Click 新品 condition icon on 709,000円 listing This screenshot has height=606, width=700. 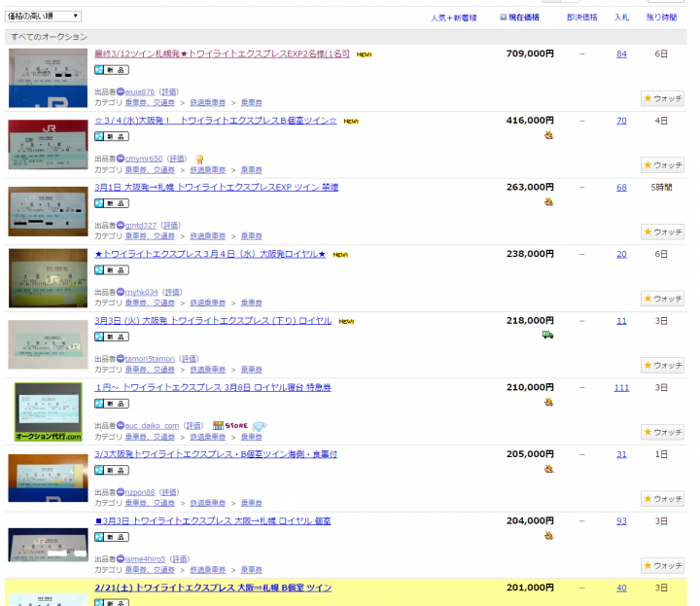112,70
